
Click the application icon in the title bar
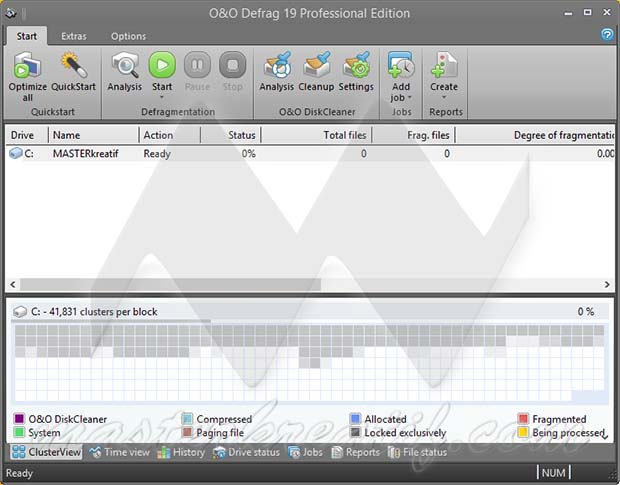pyautogui.click(x=11, y=13)
